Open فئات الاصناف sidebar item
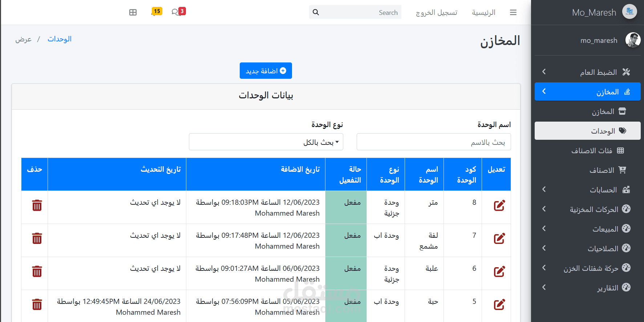The height and width of the screenshot is (322, 644). click(588, 150)
